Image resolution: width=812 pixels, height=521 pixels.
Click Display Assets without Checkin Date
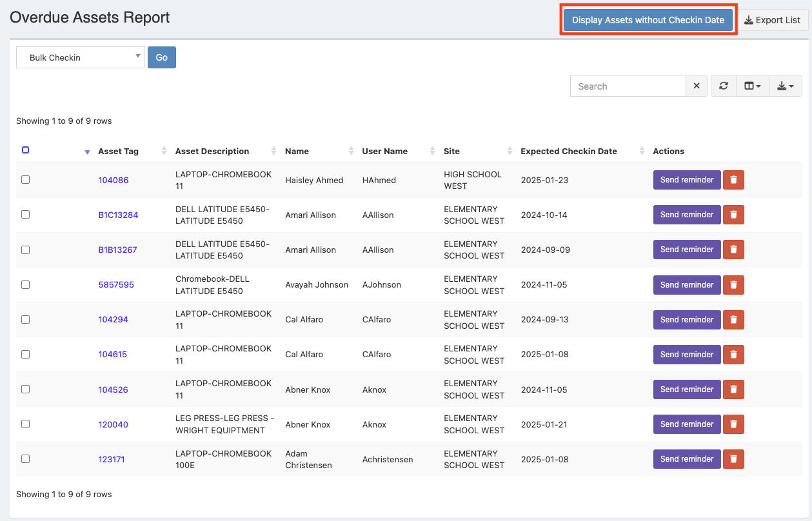[648, 20]
